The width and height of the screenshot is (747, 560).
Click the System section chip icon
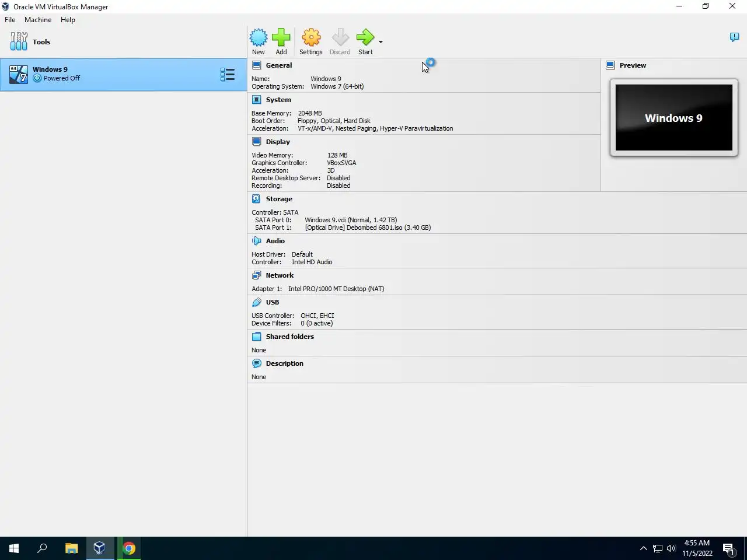257,100
